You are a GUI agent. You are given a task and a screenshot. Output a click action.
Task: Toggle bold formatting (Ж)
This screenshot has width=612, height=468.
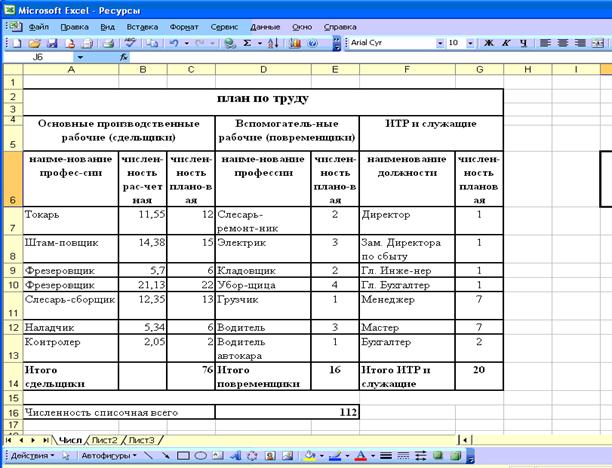488,43
